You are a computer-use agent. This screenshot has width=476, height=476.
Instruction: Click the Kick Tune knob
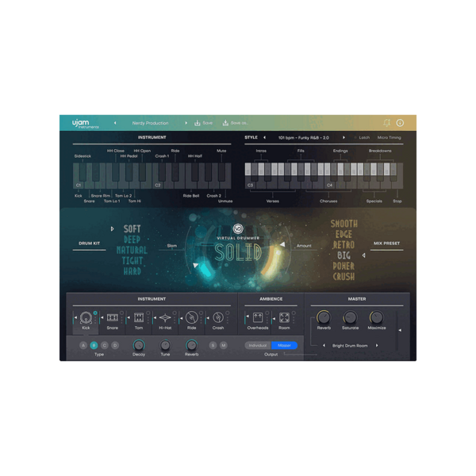pos(165,345)
